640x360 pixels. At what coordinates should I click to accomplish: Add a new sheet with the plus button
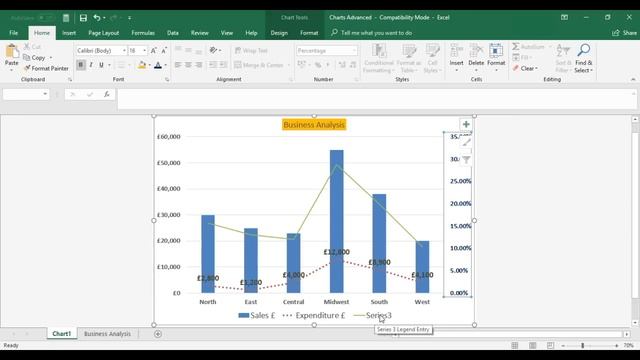(158, 334)
